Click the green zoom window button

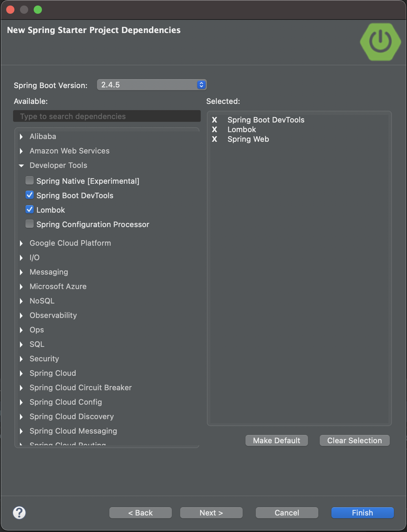tap(38, 10)
